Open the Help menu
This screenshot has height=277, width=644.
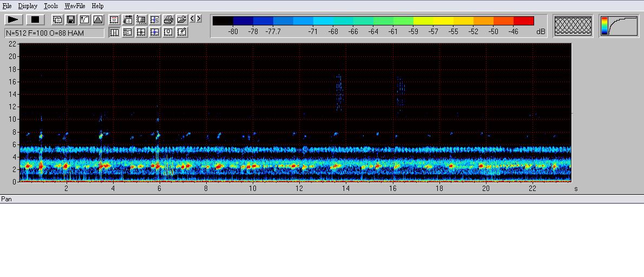pos(97,6)
